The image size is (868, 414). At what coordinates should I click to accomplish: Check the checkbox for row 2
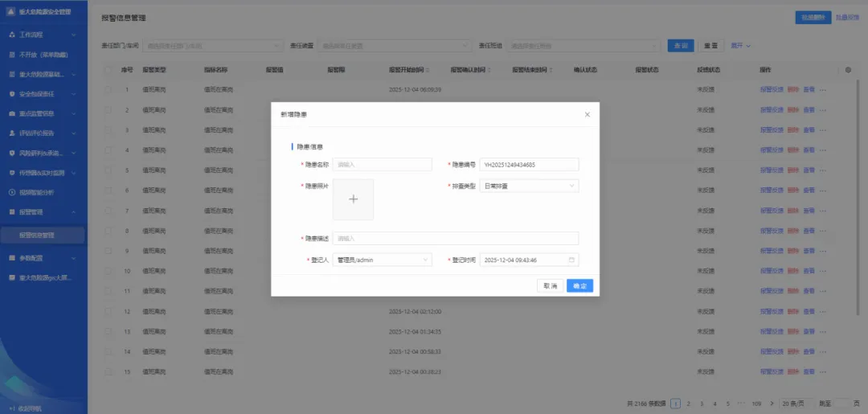tap(108, 110)
